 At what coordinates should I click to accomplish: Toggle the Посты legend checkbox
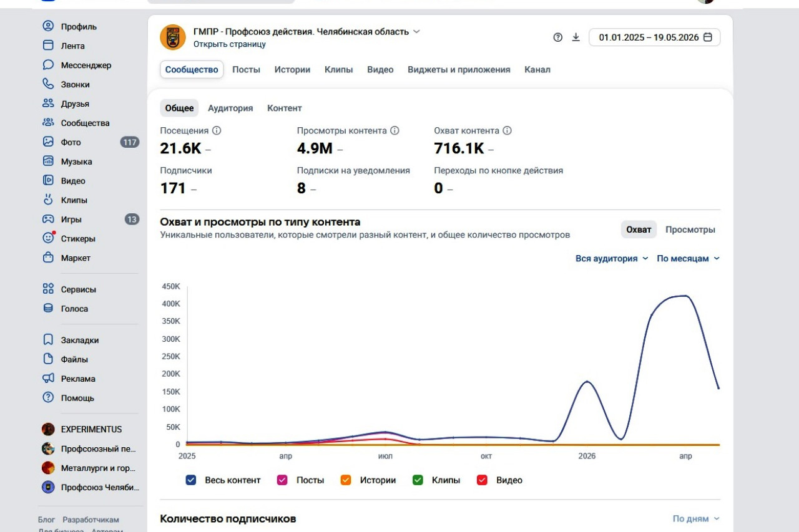click(x=282, y=480)
